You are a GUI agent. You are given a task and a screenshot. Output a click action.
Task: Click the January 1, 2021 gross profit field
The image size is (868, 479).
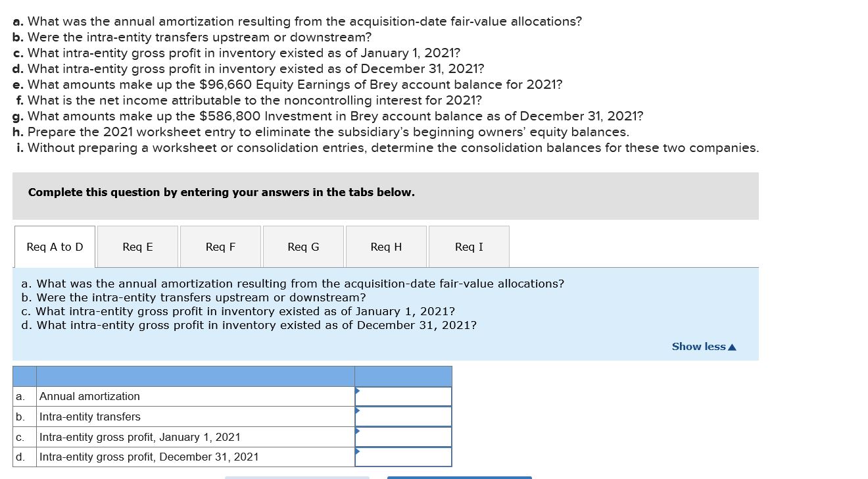[403, 437]
